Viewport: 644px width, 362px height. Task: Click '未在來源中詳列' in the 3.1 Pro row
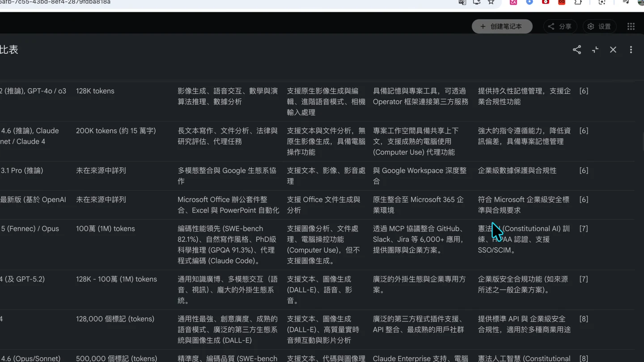coord(101,170)
